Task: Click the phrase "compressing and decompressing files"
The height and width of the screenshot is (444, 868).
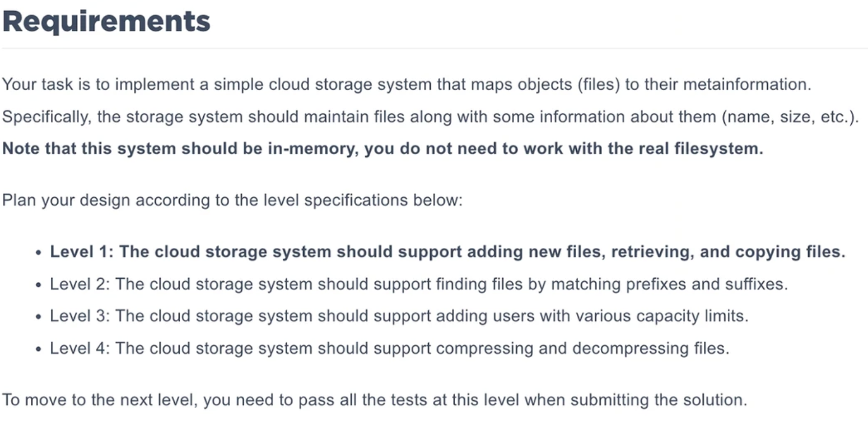Action: coord(582,348)
